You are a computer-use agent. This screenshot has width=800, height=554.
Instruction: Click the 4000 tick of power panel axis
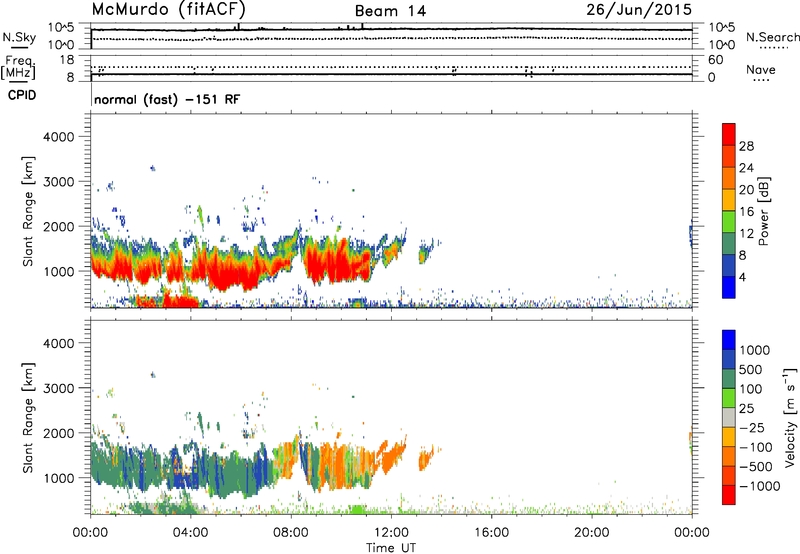[58, 137]
